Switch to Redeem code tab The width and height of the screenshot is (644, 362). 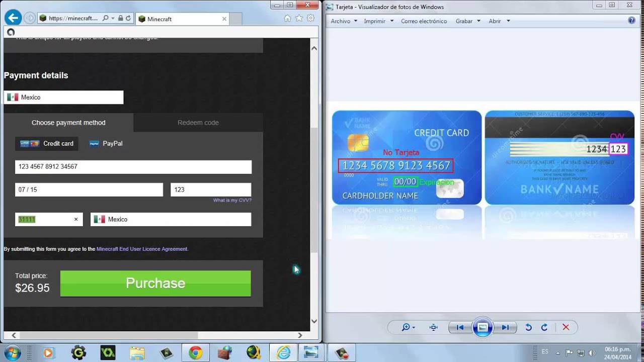[x=198, y=123]
